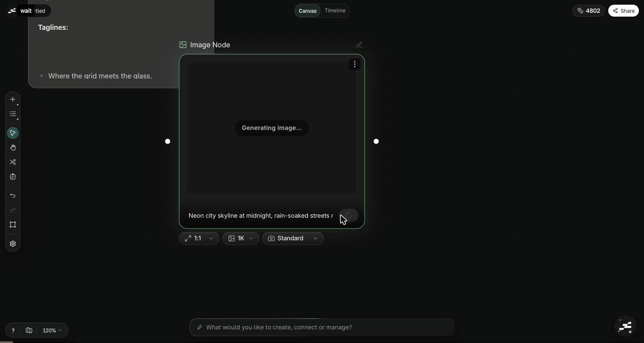
Task: Open Image Node three-dot options menu
Action: coord(354,64)
